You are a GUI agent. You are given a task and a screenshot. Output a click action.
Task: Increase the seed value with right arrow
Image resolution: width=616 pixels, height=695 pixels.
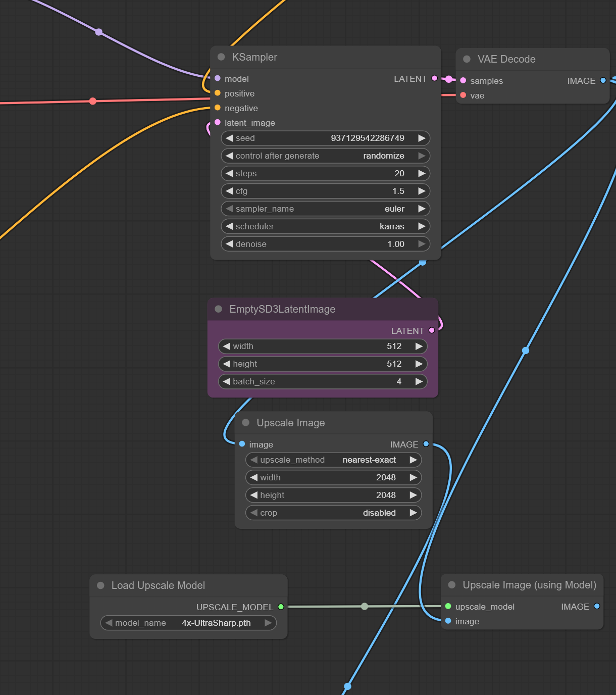(x=422, y=138)
